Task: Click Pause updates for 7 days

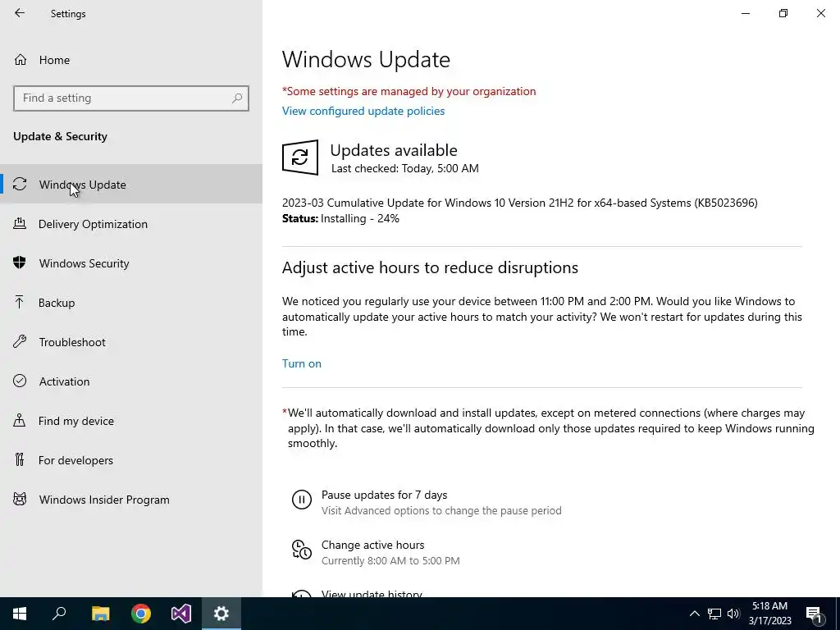Action: pyautogui.click(x=384, y=495)
